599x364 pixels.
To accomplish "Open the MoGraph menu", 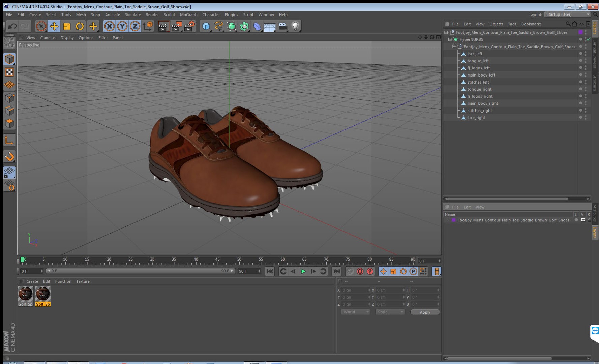I will click(x=188, y=15).
